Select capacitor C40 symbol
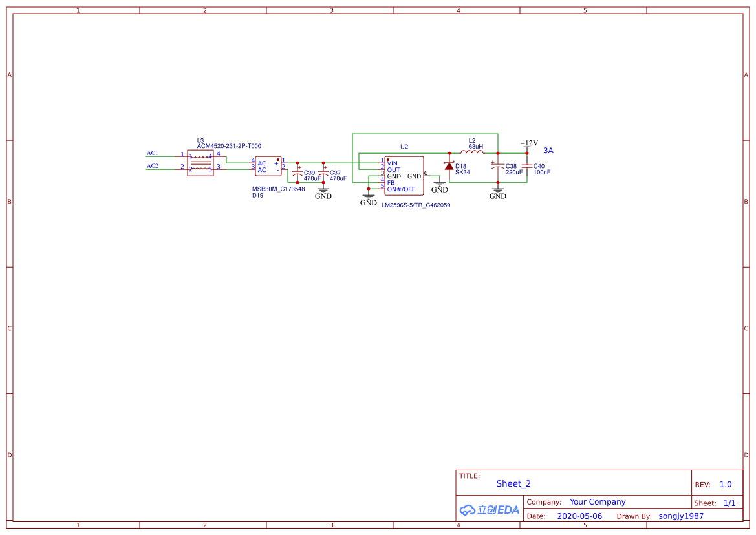 [527, 167]
